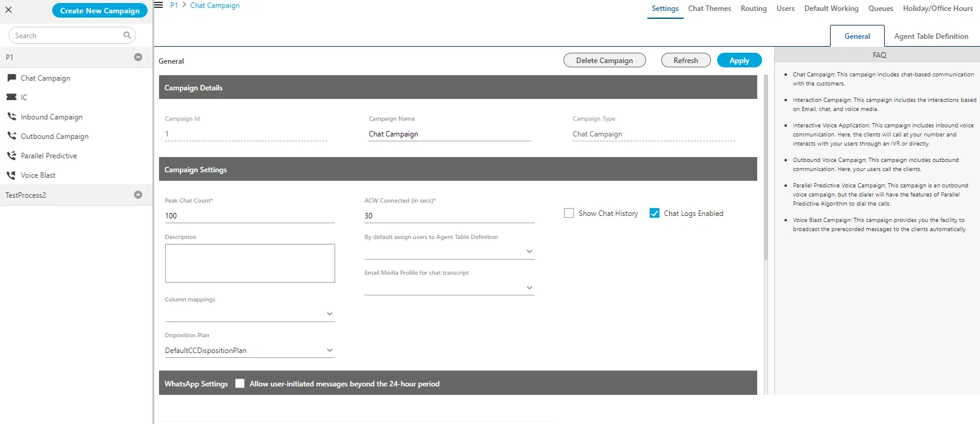
Task: Open Chat Campaign in sidebar list
Action: click(46, 78)
